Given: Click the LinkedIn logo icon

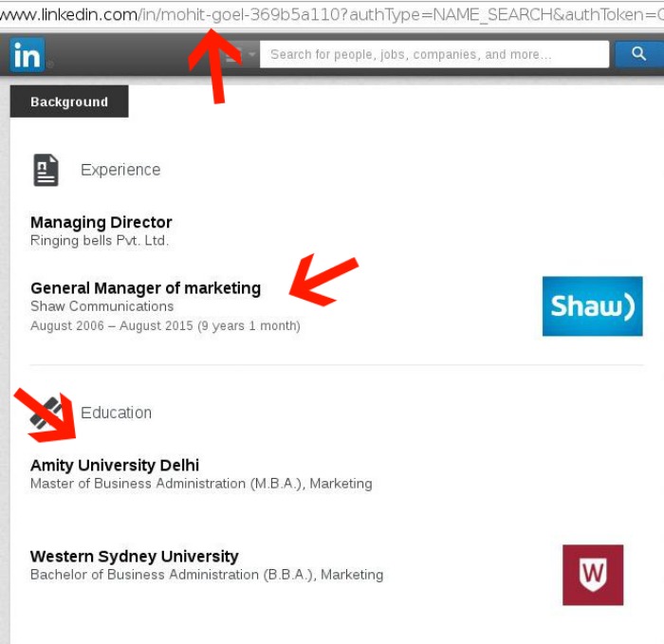Looking at the screenshot, I should tap(28, 55).
